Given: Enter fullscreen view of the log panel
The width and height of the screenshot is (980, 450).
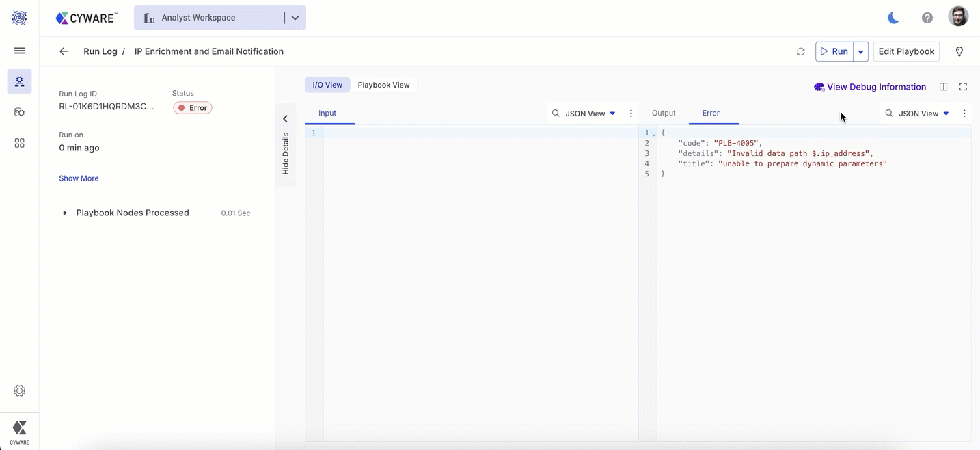Looking at the screenshot, I should 963,87.
